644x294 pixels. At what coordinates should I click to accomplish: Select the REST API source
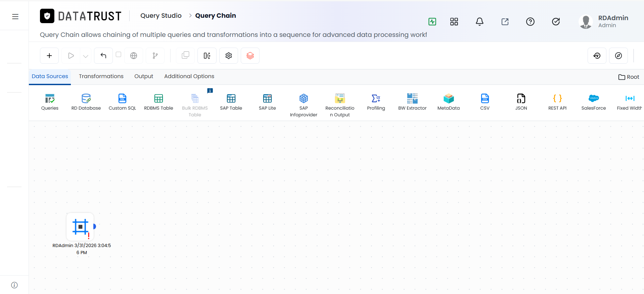[x=557, y=102]
